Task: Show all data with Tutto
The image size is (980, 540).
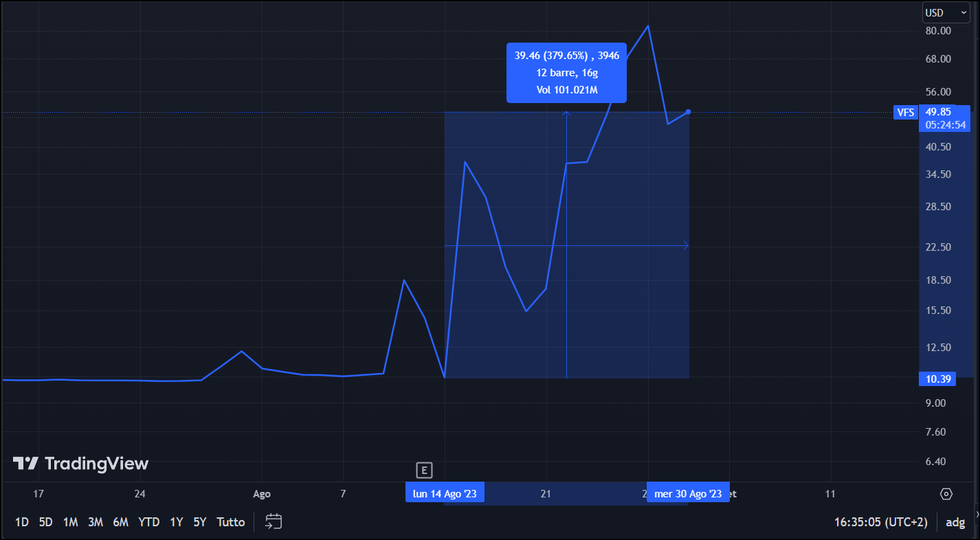Action: point(231,522)
